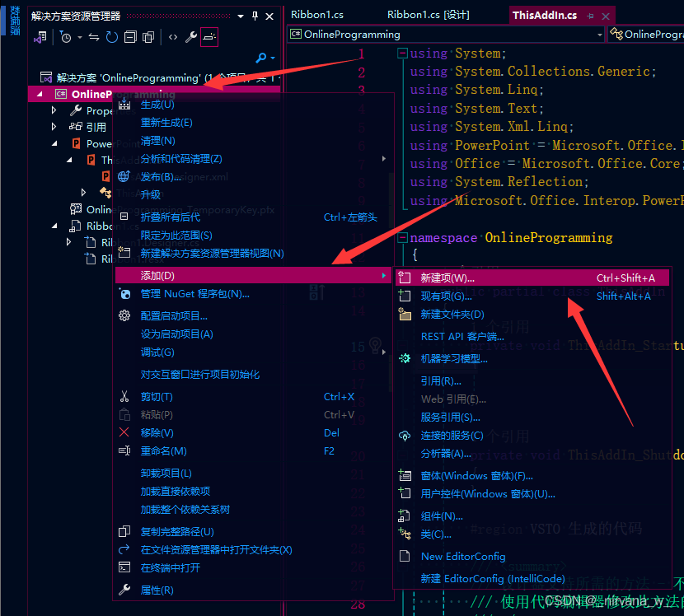The image size is (684, 616).
Task: Select 新建项(W)... new item
Action: (532, 278)
